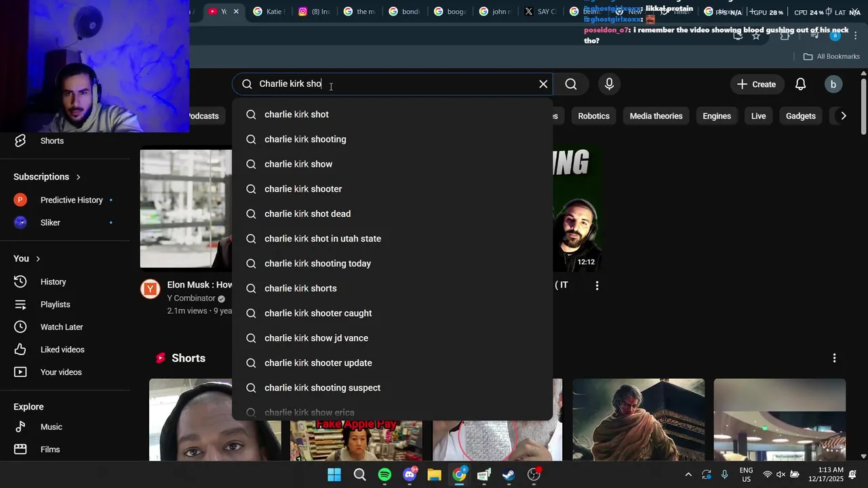The image size is (868, 488).
Task: Open Windows taskbar search
Action: pyautogui.click(x=359, y=474)
